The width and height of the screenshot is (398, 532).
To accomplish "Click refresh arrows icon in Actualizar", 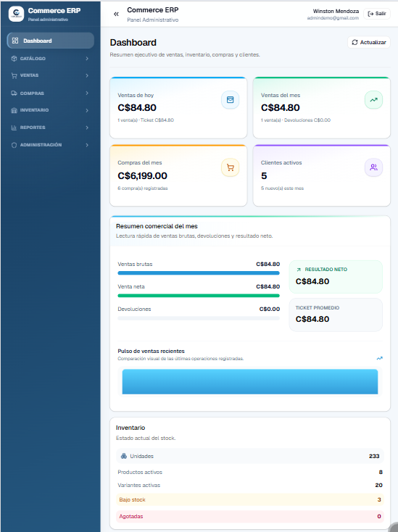I will pyautogui.click(x=355, y=43).
